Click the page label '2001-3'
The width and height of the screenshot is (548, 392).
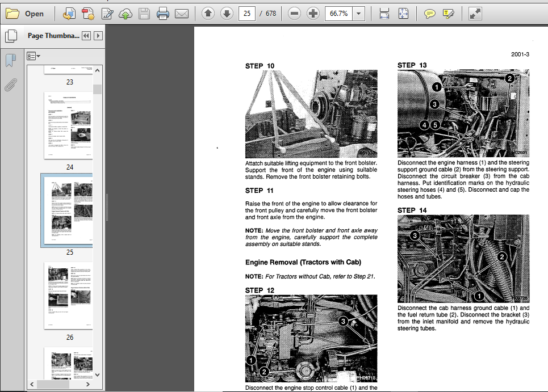click(x=520, y=54)
